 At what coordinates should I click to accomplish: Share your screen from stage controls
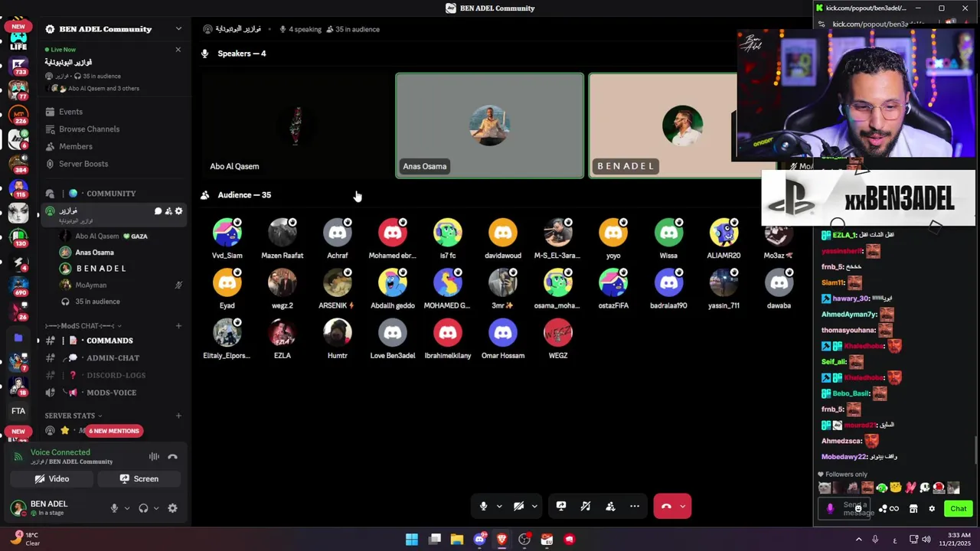click(561, 506)
